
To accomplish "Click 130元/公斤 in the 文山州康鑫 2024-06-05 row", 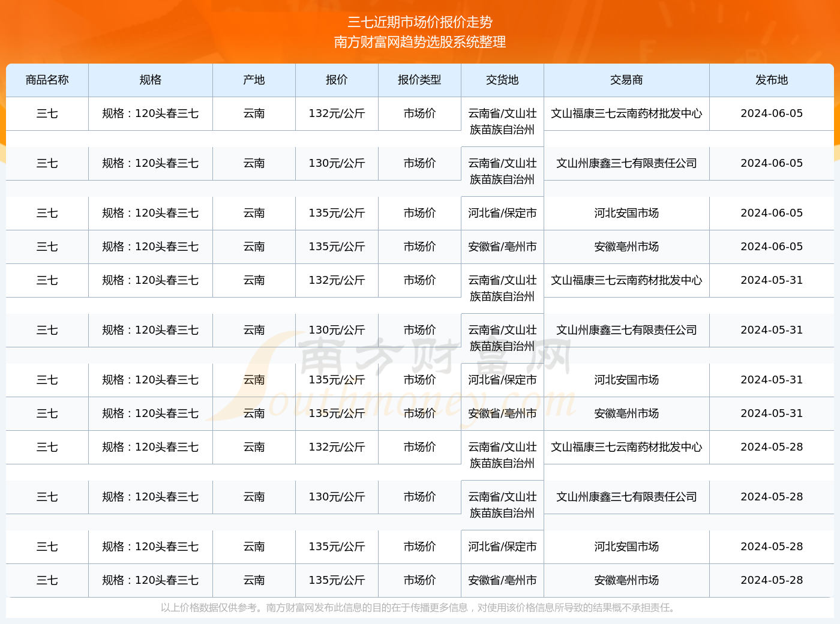I will (x=337, y=163).
